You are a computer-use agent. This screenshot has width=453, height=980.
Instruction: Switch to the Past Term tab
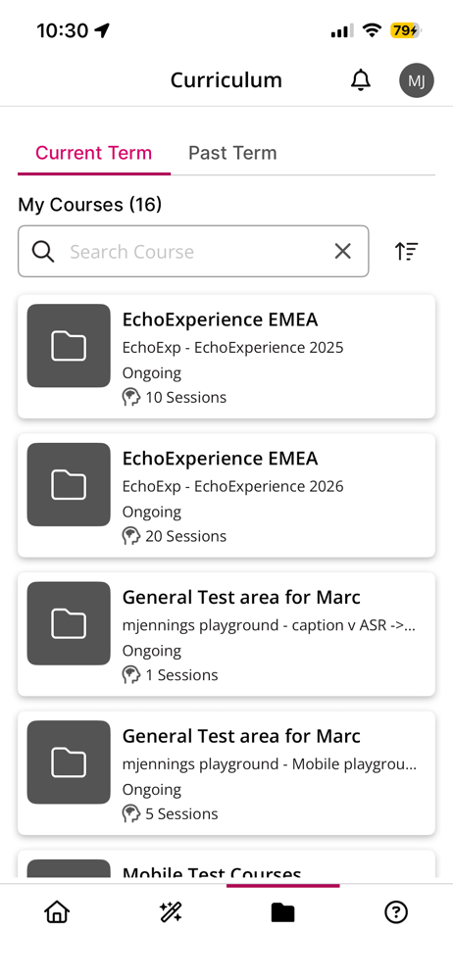pyautogui.click(x=232, y=153)
